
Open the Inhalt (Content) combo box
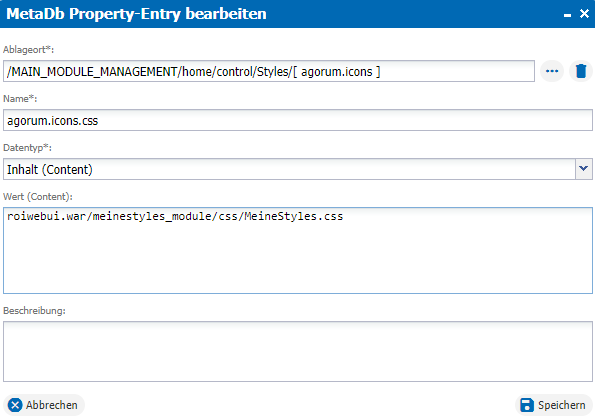pos(298,169)
